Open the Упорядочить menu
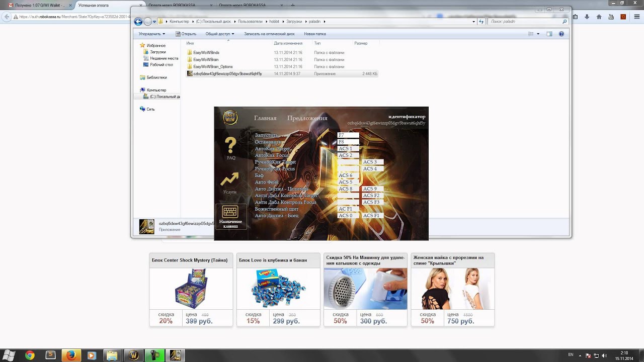 (x=152, y=34)
